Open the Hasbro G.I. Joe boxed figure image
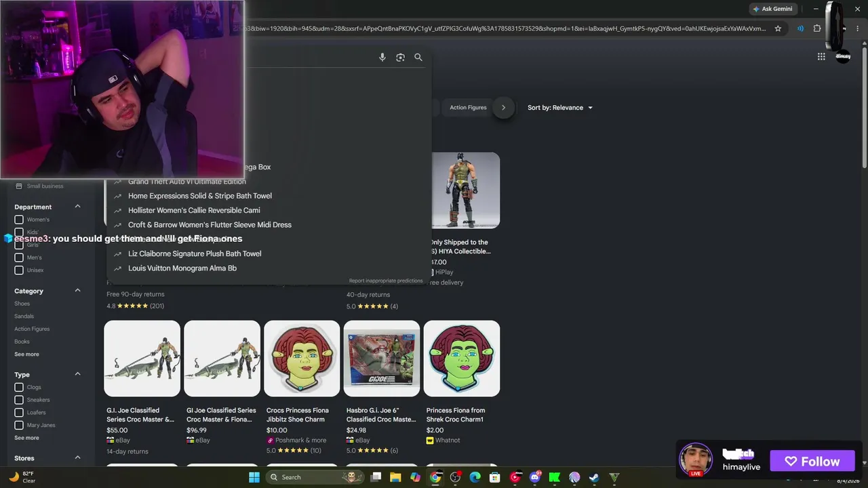The width and height of the screenshot is (868, 488). (382, 359)
